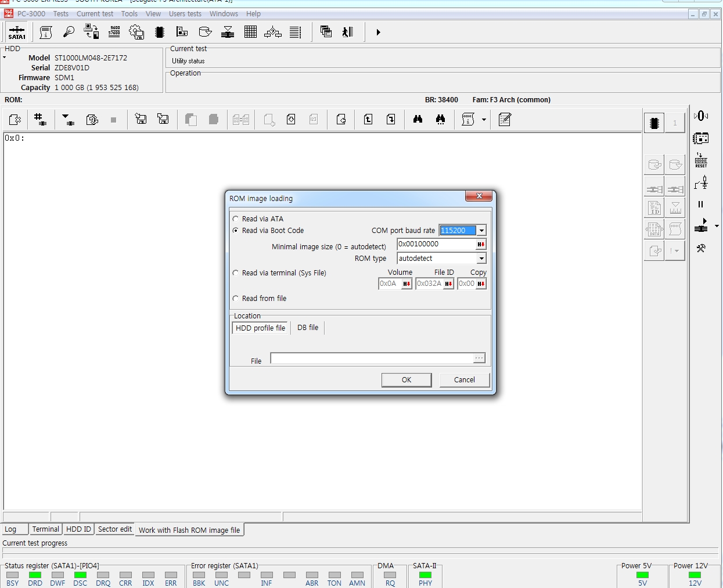This screenshot has height=588, width=723.
Task: Click the chip ROM icon in main toolbar
Action: tap(160, 32)
